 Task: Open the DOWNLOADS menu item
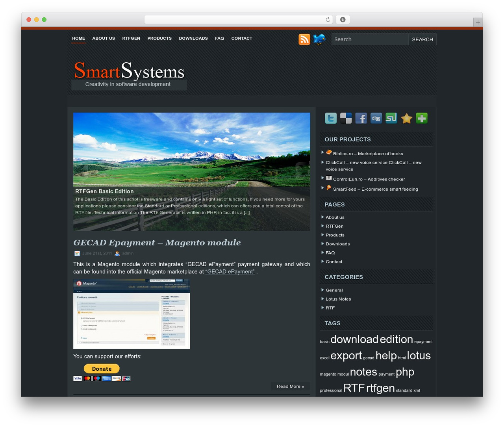pos(193,38)
